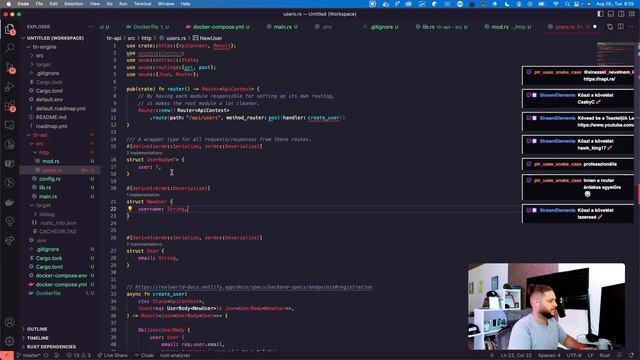Open mod.rs in the file tree
Image resolution: width=640 pixels, height=360 pixels.
pyautogui.click(x=51, y=161)
